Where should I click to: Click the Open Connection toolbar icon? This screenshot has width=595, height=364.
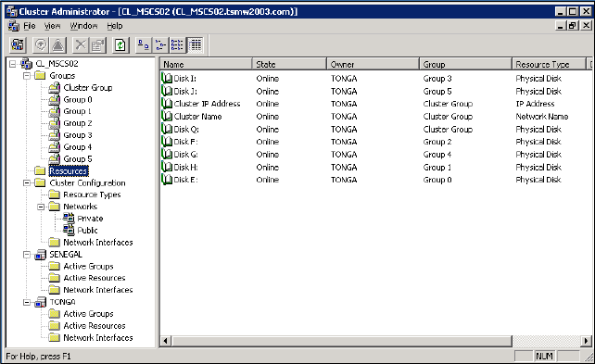point(18,45)
